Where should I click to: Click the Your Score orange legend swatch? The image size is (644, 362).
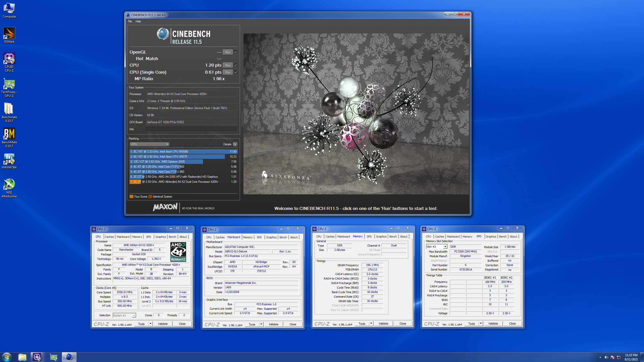(x=131, y=197)
